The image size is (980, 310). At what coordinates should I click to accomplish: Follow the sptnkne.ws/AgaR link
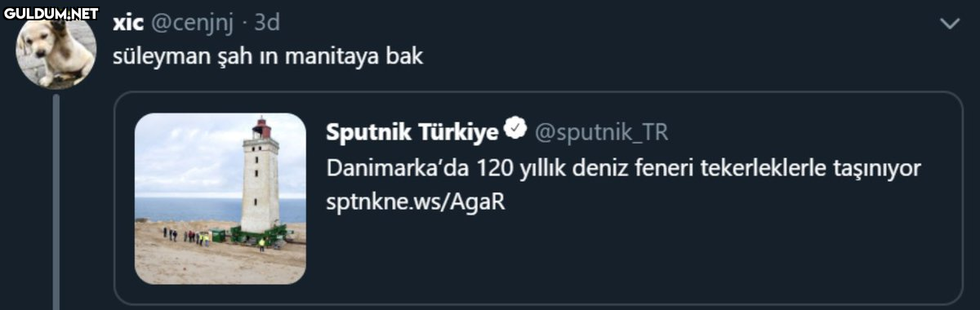click(x=416, y=202)
